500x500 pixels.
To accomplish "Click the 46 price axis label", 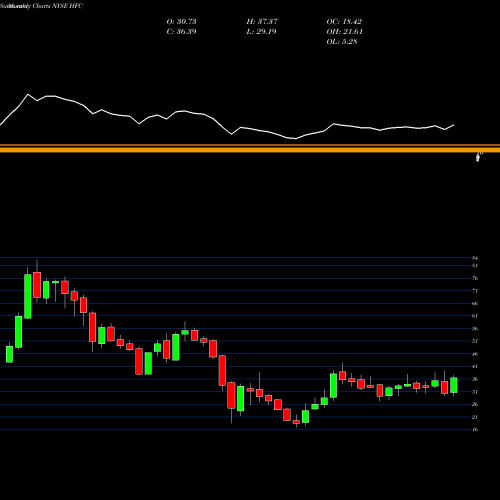I will pyautogui.click(x=475, y=354).
